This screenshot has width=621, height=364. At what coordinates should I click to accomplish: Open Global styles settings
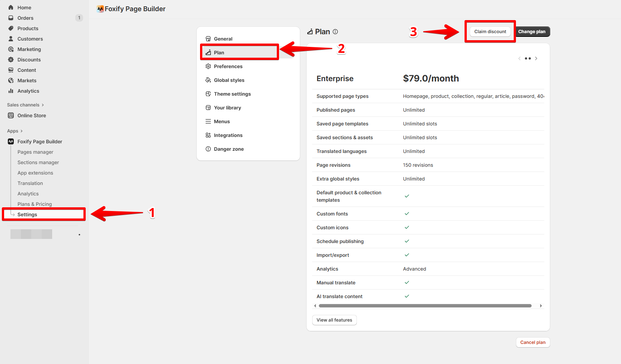[248, 80]
